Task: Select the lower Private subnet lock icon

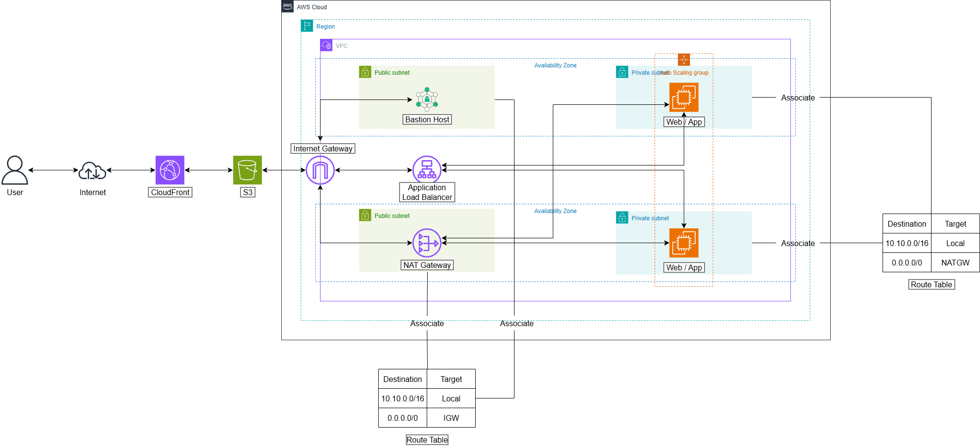Action: point(622,217)
